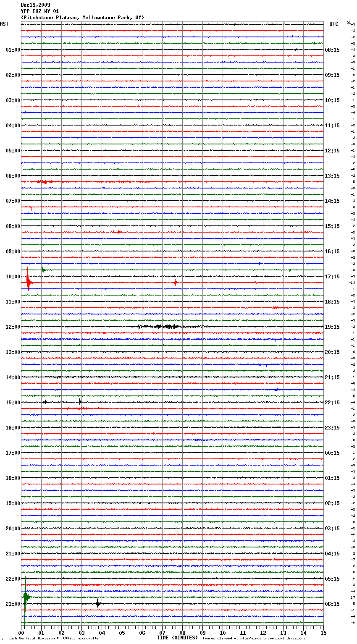This screenshot has height=644, width=357.
Task: Select the 17:00 MST time label
Action: coord(13,453)
